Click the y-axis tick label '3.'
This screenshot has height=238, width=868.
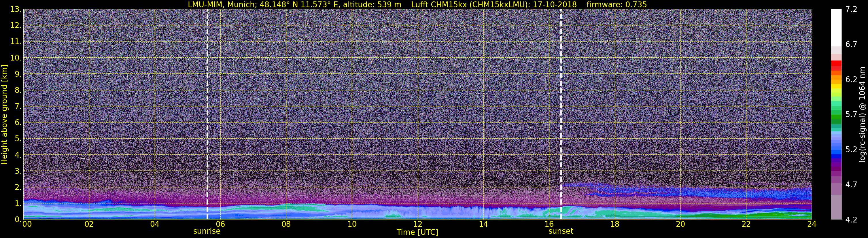[18, 171]
